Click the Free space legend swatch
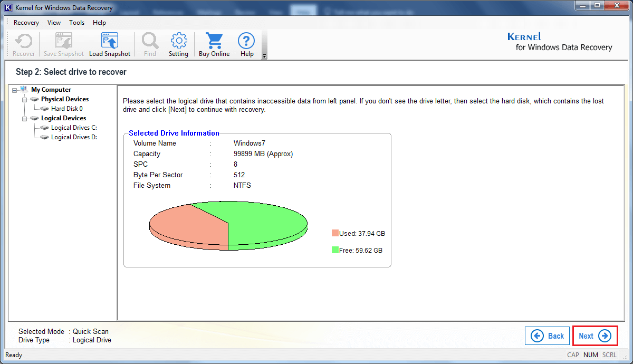 (335, 250)
